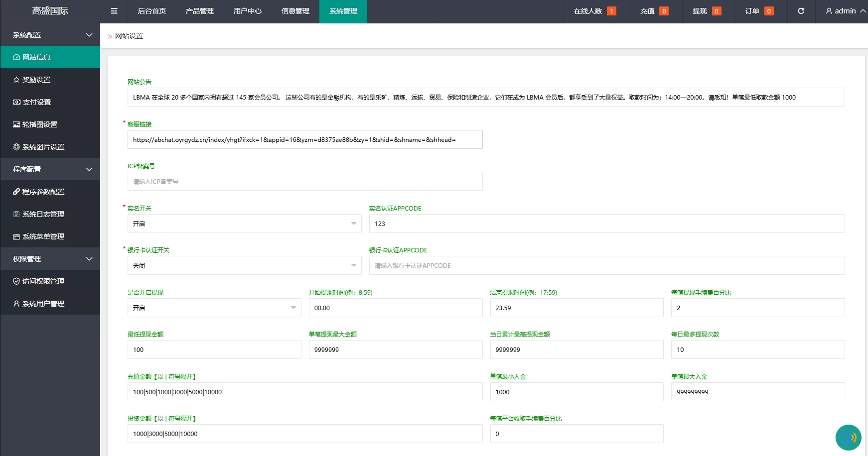The image size is (868, 456).
Task: Open the 网站信息 sidebar item icon
Action: [x=16, y=57]
